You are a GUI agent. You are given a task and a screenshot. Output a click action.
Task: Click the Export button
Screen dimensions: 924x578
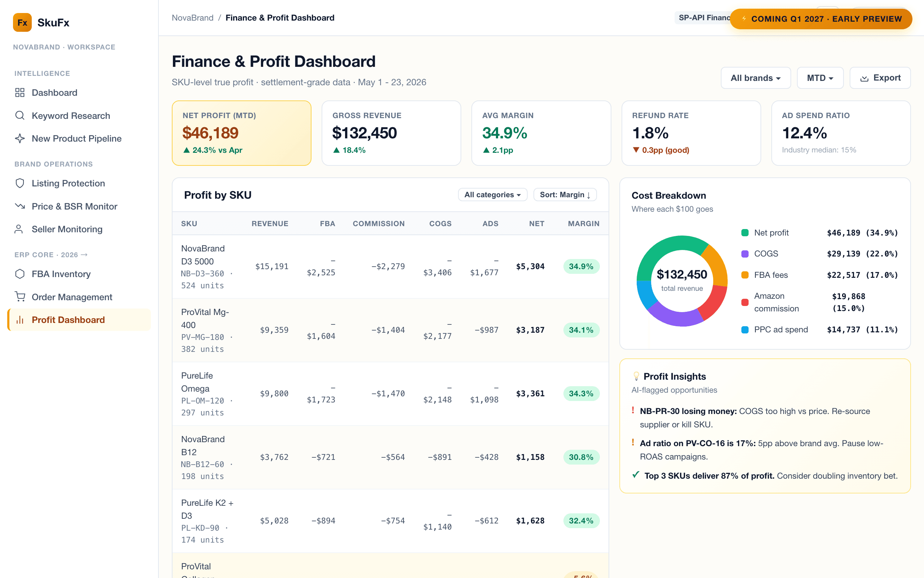pos(880,78)
